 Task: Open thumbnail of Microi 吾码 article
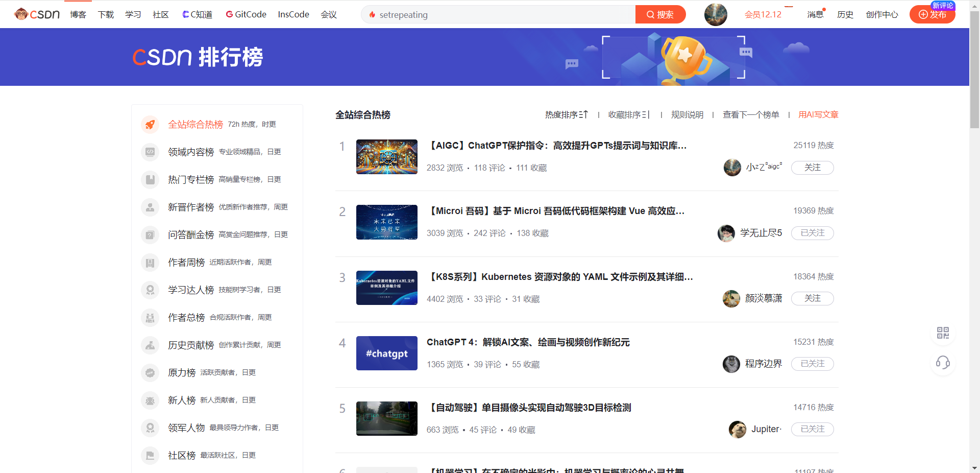tap(386, 222)
